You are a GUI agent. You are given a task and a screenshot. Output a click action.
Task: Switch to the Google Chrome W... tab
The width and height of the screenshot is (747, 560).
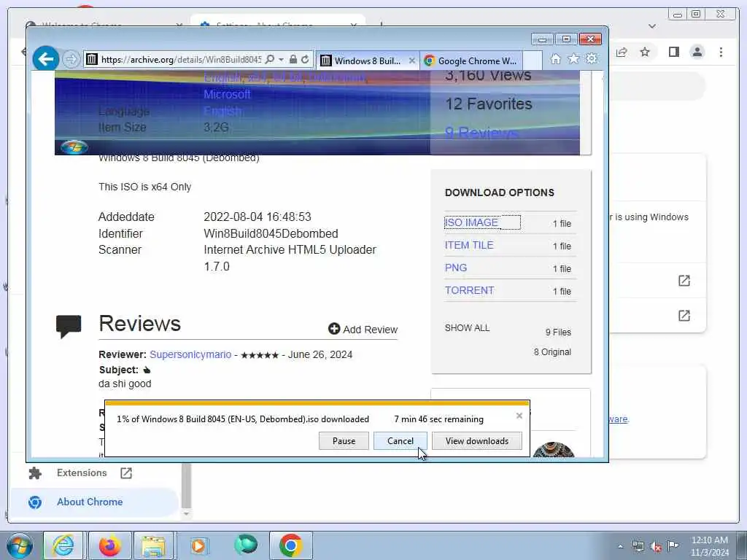click(471, 61)
